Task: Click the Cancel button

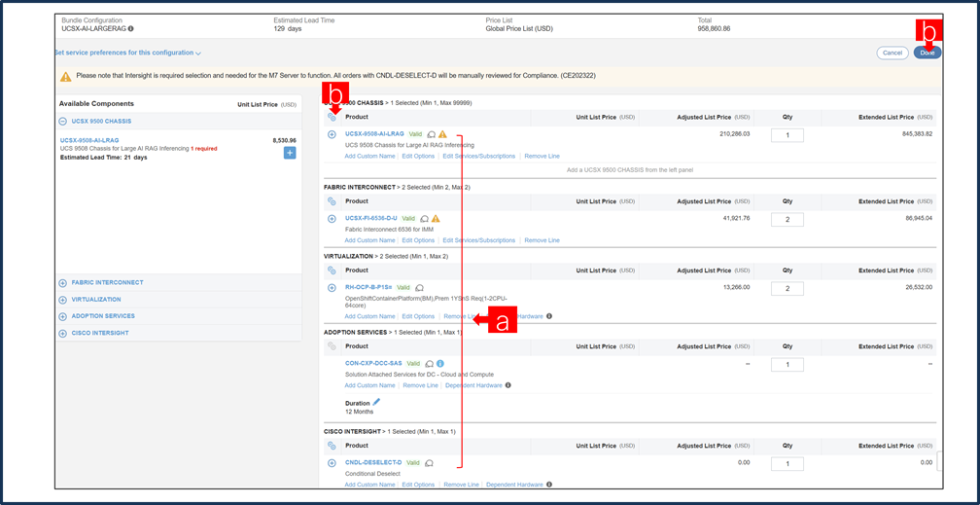Action: [x=892, y=54]
